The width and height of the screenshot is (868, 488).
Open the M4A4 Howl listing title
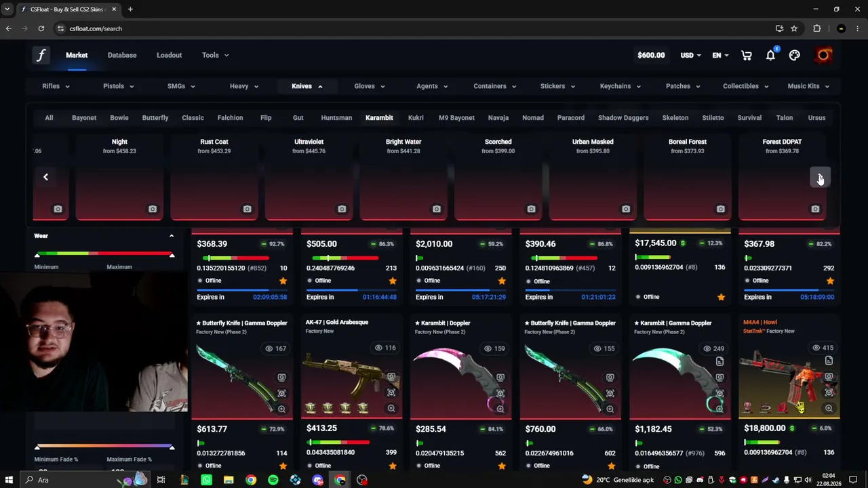[760, 323]
